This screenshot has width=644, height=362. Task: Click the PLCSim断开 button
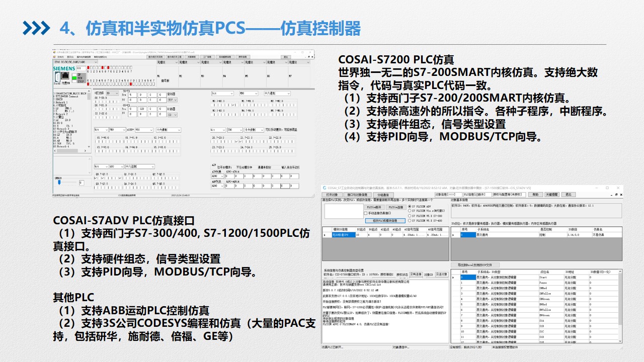[374, 207]
